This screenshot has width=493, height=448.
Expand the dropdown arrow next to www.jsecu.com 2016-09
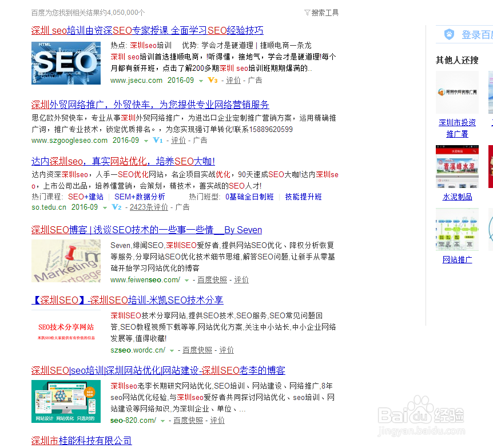click(201, 81)
